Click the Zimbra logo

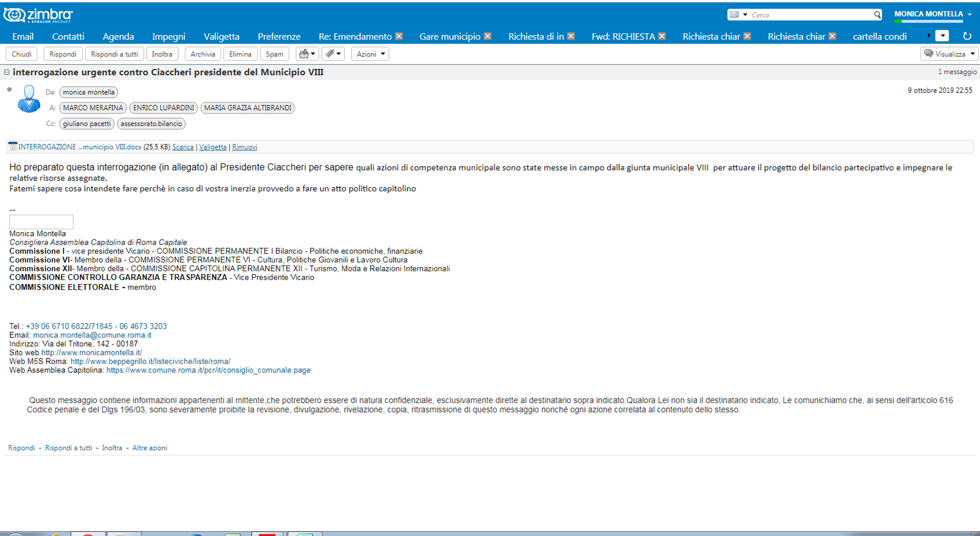click(x=38, y=15)
